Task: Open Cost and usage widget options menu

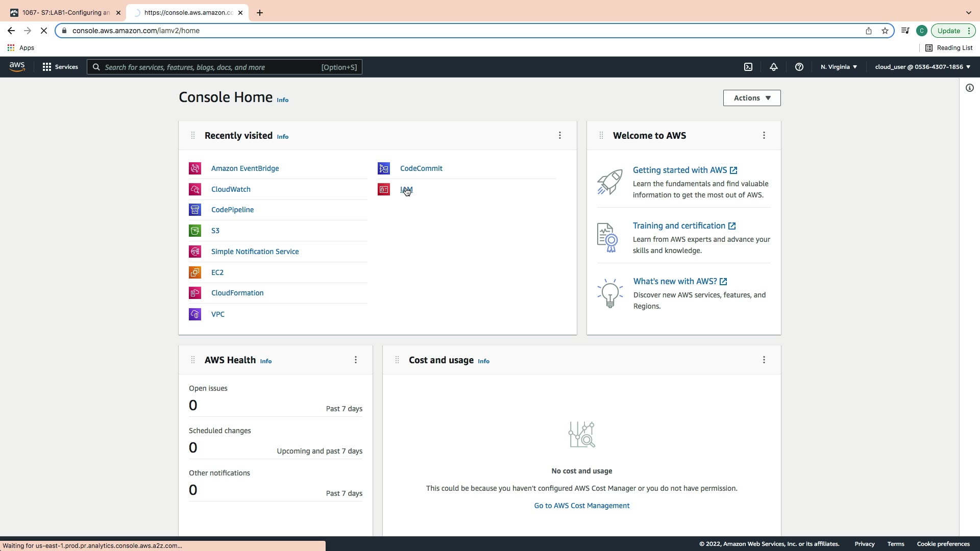Action: click(x=764, y=360)
